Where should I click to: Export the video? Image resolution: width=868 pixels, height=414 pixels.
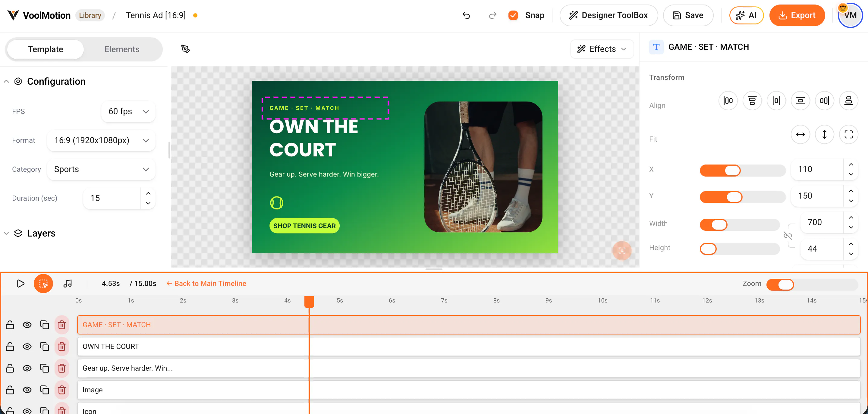[797, 15]
